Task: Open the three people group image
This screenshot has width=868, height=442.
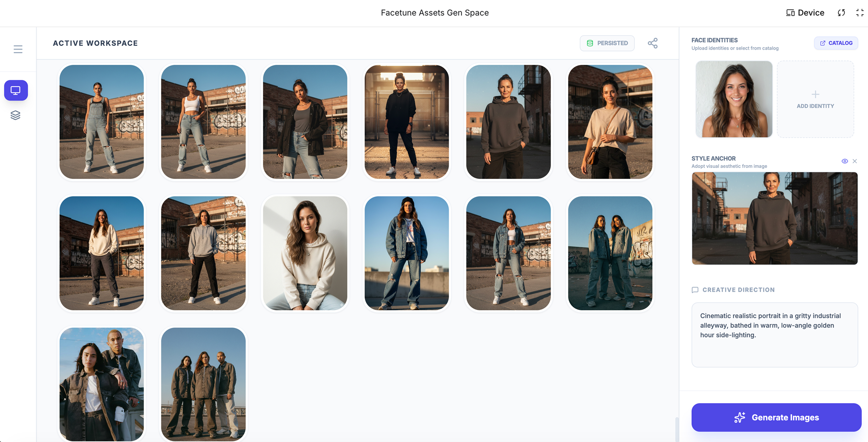Action: coord(203,384)
